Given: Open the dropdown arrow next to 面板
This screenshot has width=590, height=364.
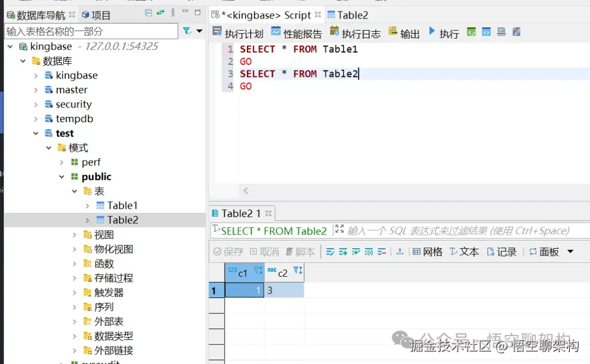Looking at the screenshot, I should [570, 252].
